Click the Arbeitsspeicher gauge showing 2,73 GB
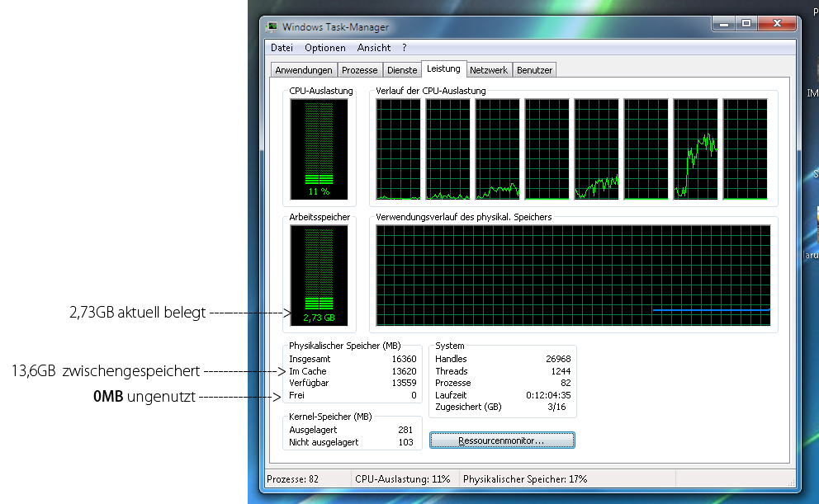The width and height of the screenshot is (819, 504). point(319,272)
